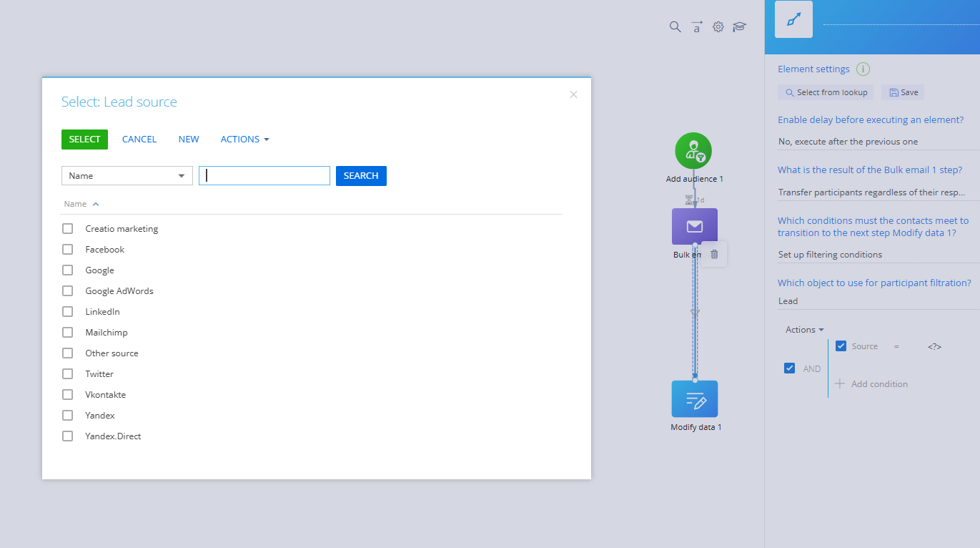Image resolution: width=980 pixels, height=548 pixels.
Task: Click the Select from lookup button
Action: 826,92
